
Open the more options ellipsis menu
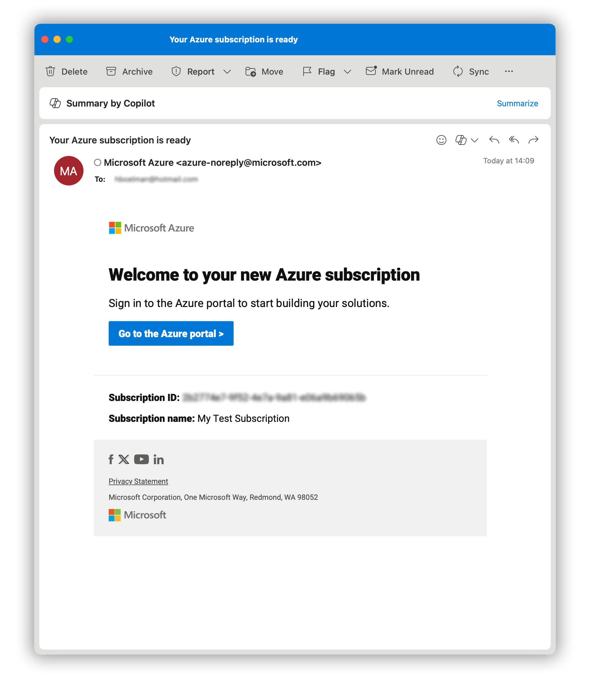click(509, 72)
